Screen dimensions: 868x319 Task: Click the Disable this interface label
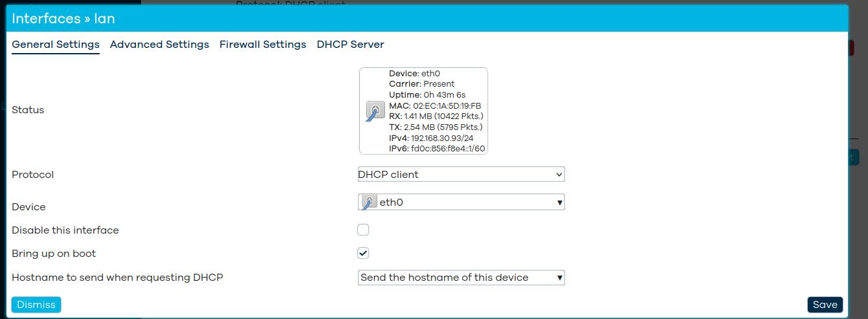tap(65, 230)
